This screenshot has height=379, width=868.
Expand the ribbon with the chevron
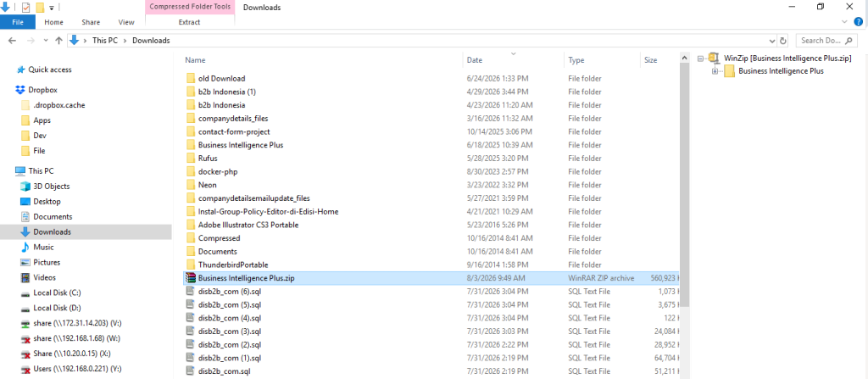coord(844,22)
